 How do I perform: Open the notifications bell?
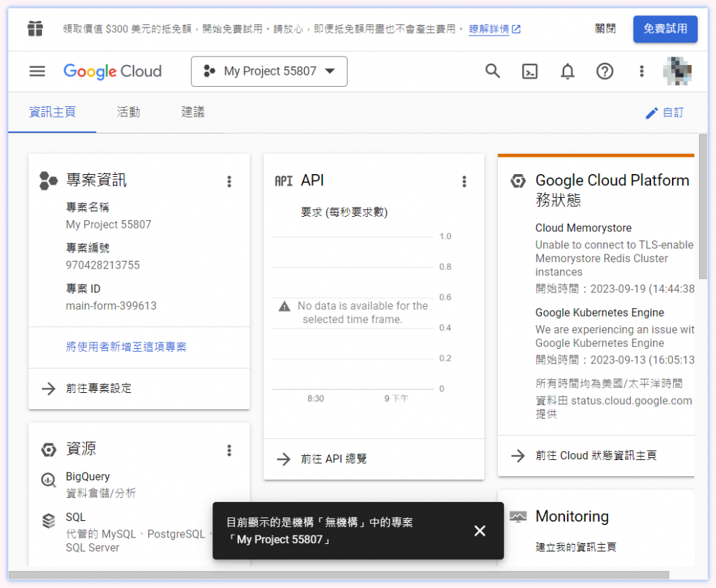[567, 71]
